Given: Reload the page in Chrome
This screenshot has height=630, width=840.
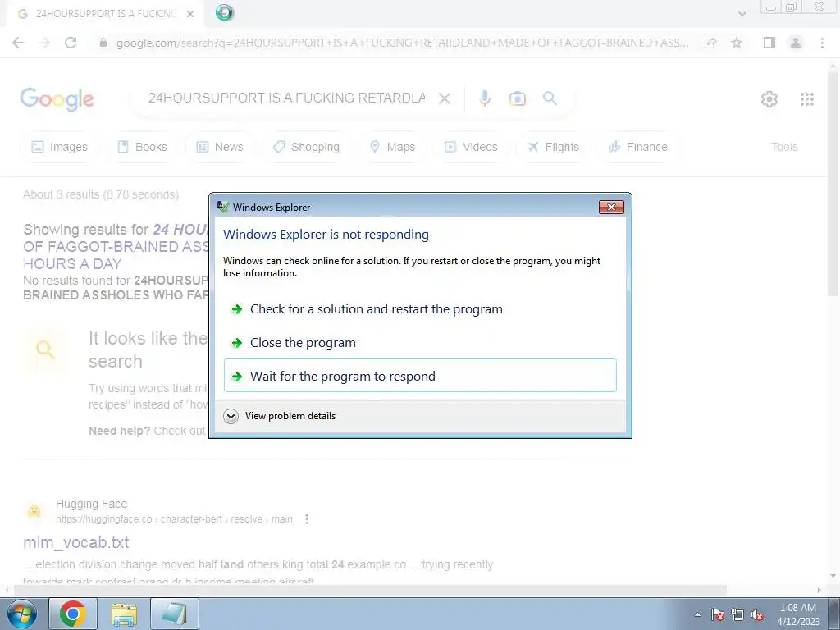Looking at the screenshot, I should (x=71, y=43).
